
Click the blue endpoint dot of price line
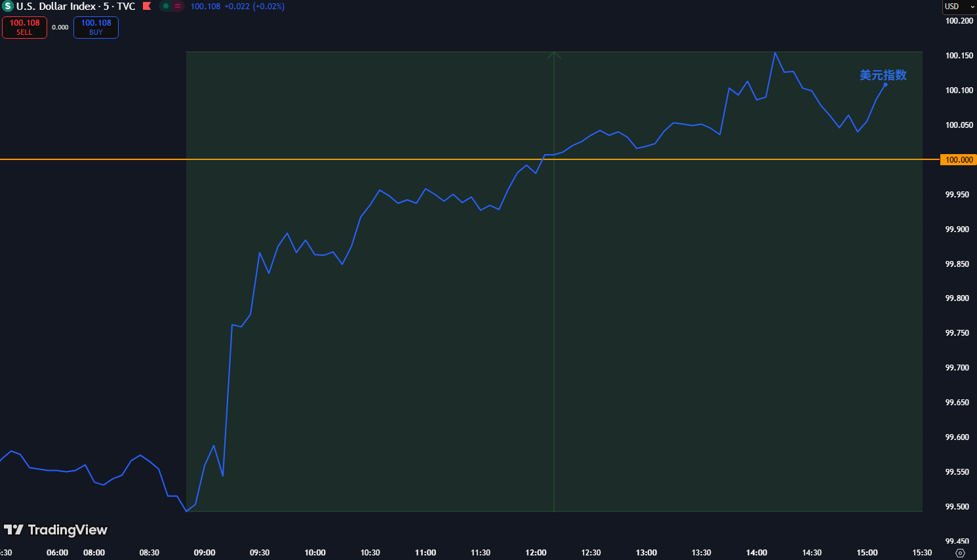[885, 85]
